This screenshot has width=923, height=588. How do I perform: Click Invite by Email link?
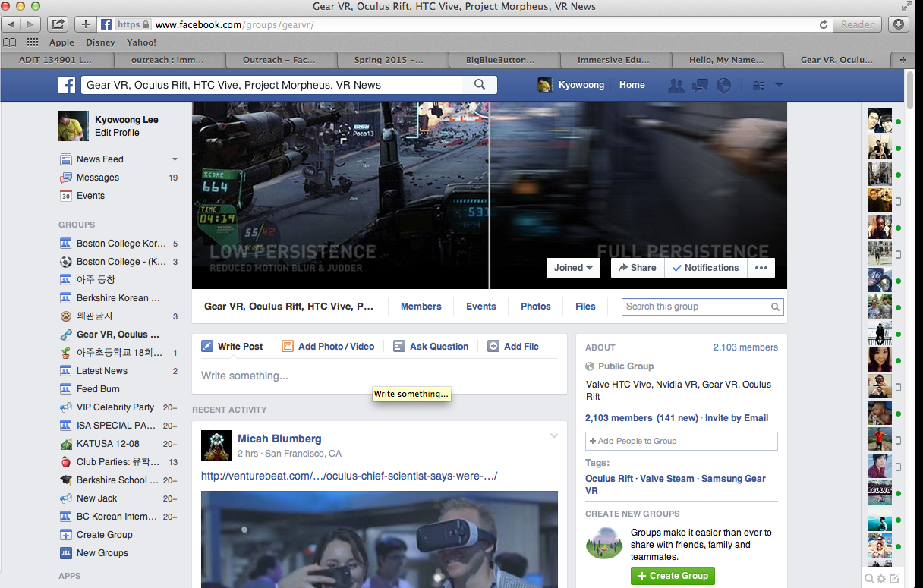737,418
